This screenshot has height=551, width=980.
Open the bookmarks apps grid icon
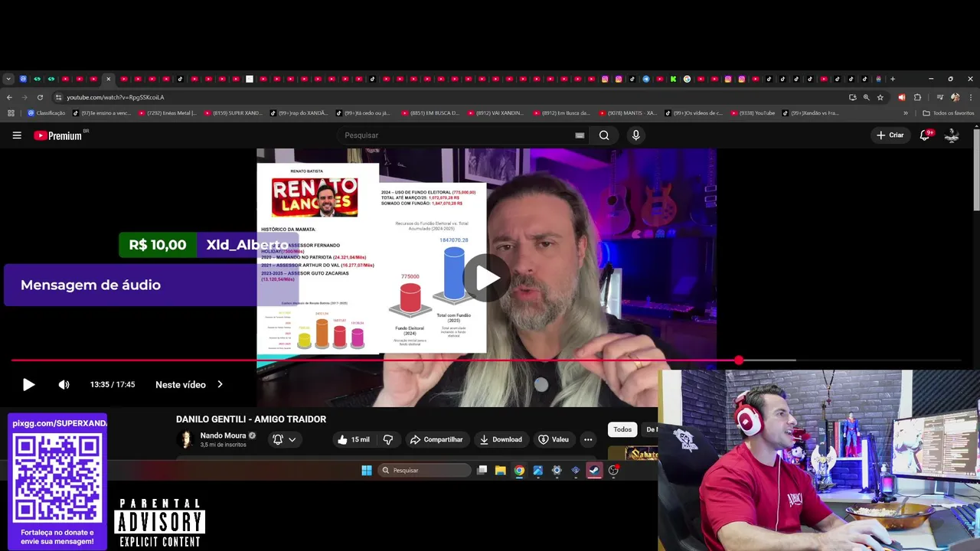tap(11, 113)
